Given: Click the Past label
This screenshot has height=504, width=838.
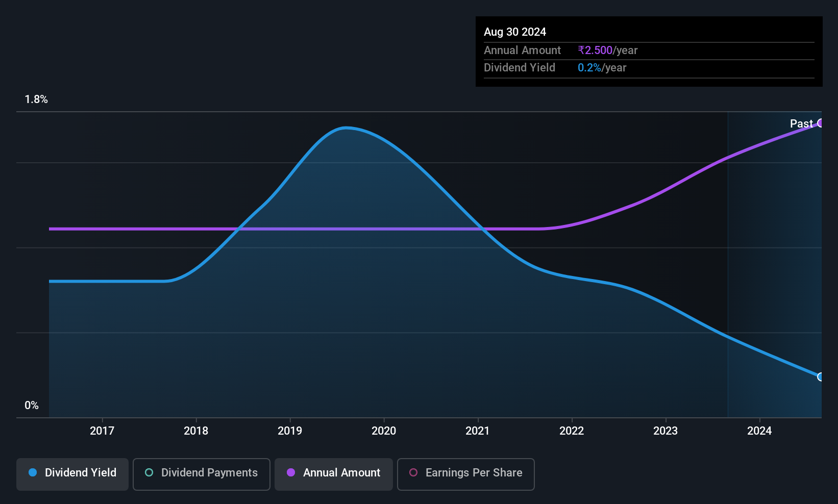Looking at the screenshot, I should click(x=801, y=123).
